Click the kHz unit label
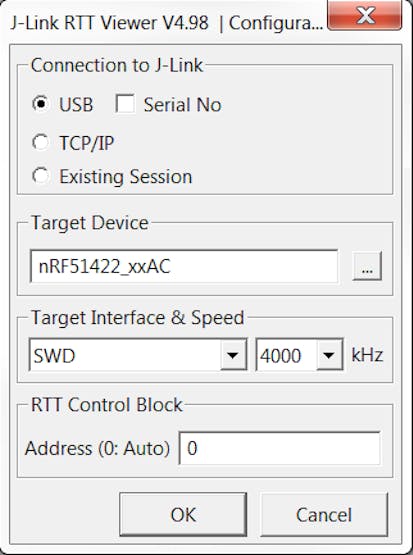413x555 pixels. coord(367,355)
